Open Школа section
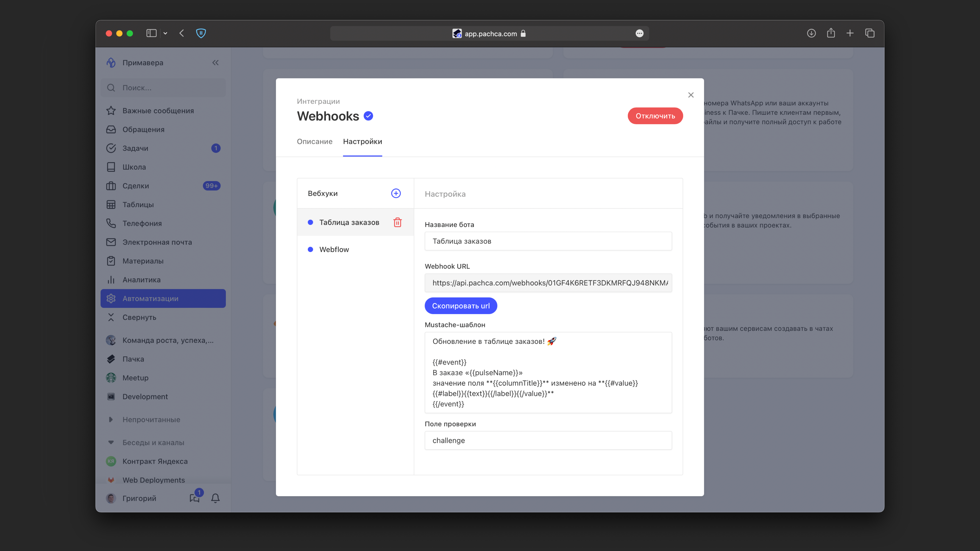The image size is (980, 551). tap(163, 167)
